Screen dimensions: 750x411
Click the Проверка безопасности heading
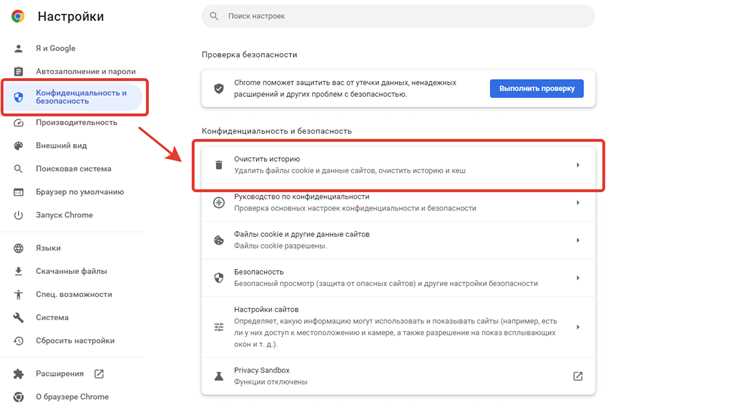coord(249,55)
